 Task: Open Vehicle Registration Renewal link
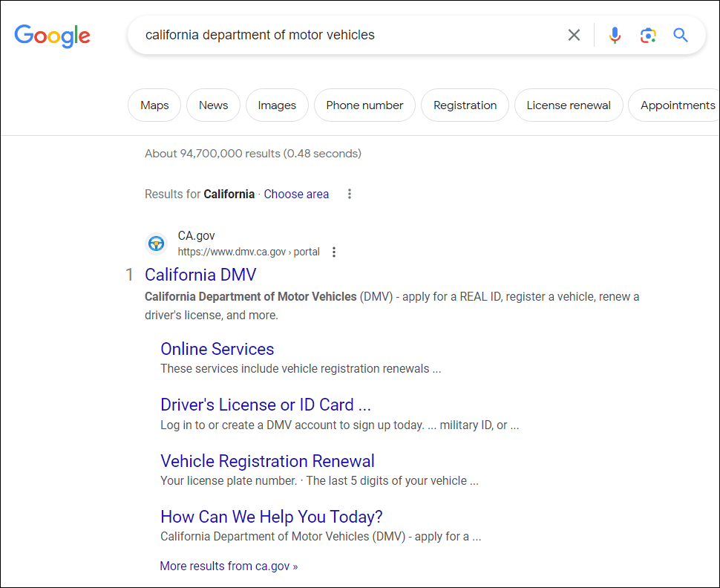(x=267, y=461)
